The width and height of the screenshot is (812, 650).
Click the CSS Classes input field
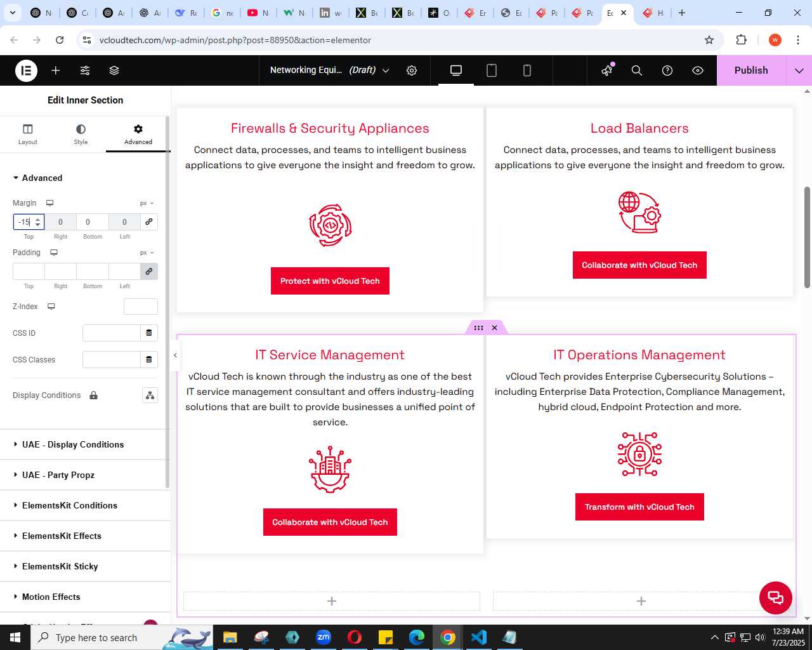point(112,359)
